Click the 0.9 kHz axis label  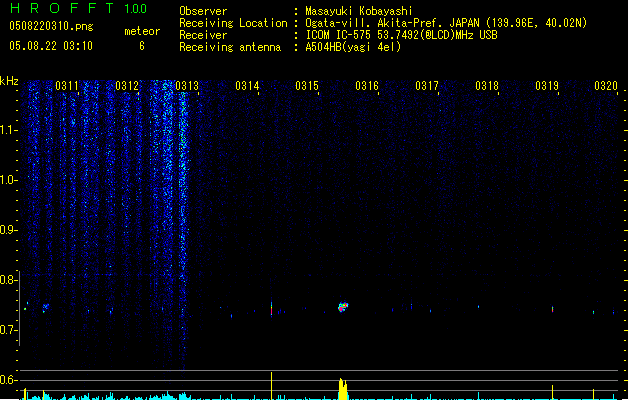(x=8, y=230)
